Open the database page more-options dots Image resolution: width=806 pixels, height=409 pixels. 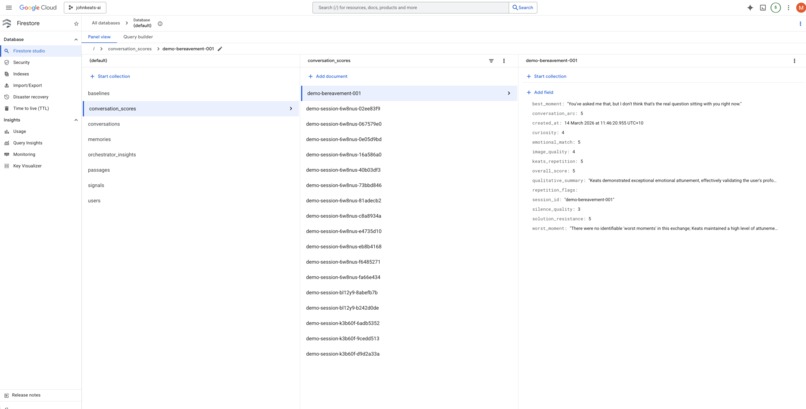(x=800, y=24)
